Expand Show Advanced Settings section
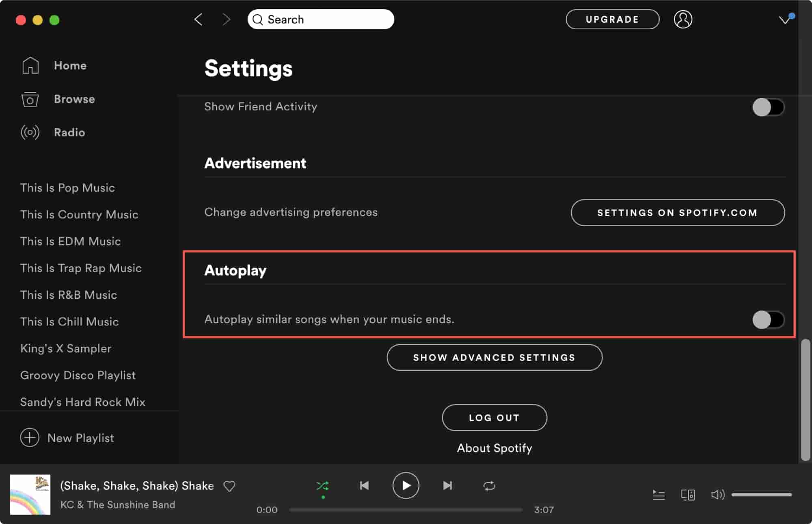 [x=495, y=357]
